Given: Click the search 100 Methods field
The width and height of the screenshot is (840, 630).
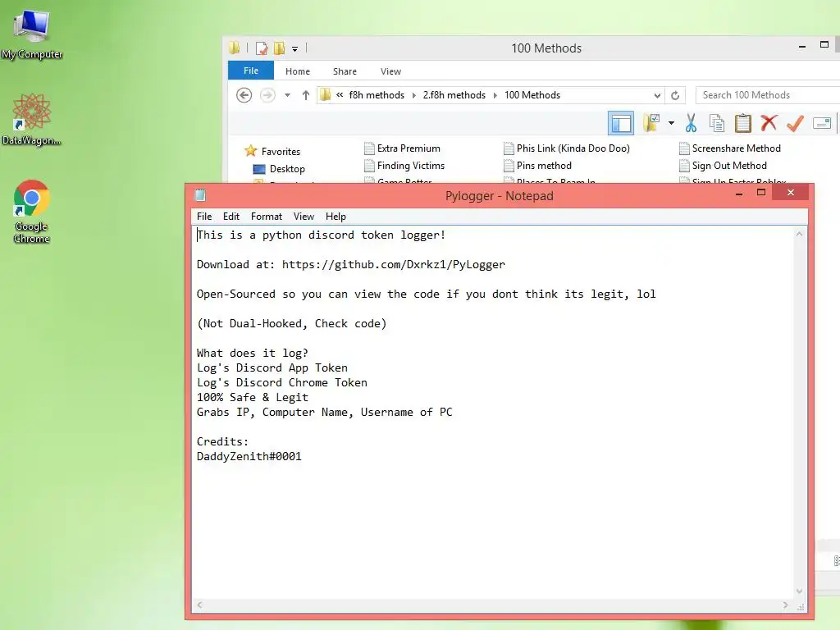Looking at the screenshot, I should (767, 95).
